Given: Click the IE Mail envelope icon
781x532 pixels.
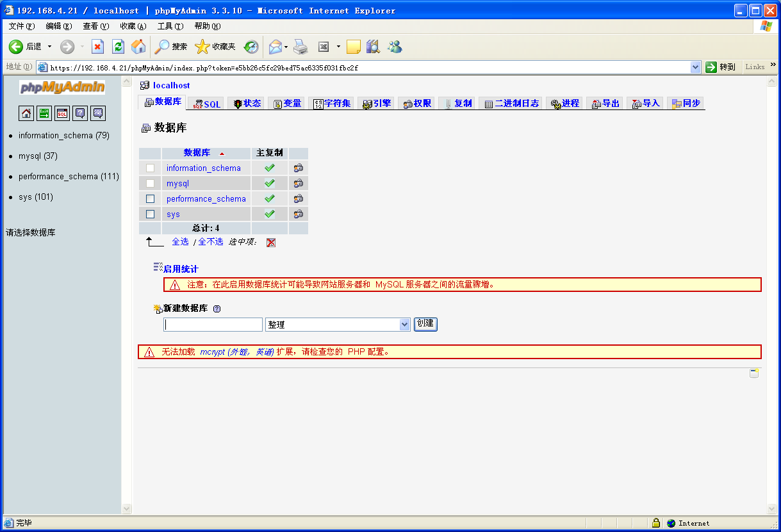Looking at the screenshot, I should pos(275,47).
